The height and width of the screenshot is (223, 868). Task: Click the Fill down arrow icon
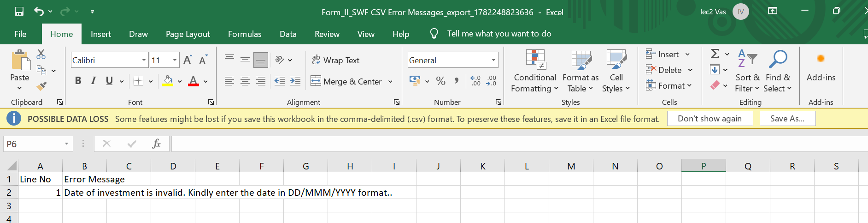(x=715, y=70)
